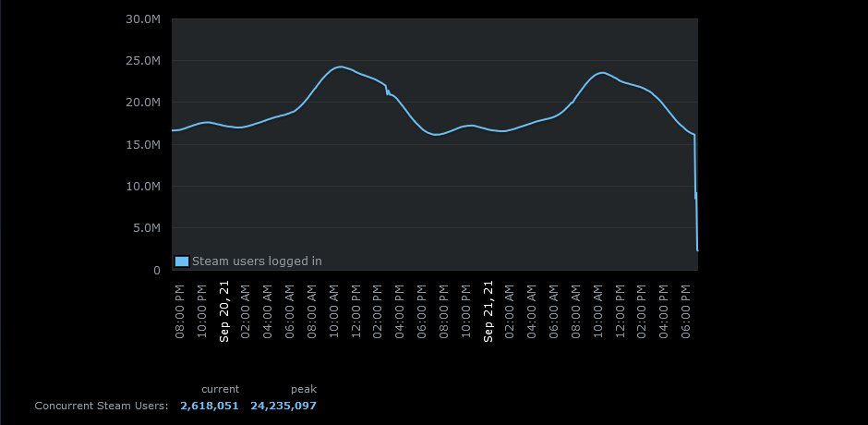The width and height of the screenshot is (868, 425).
Task: Click the 0 y-axis label
Action: [157, 271]
